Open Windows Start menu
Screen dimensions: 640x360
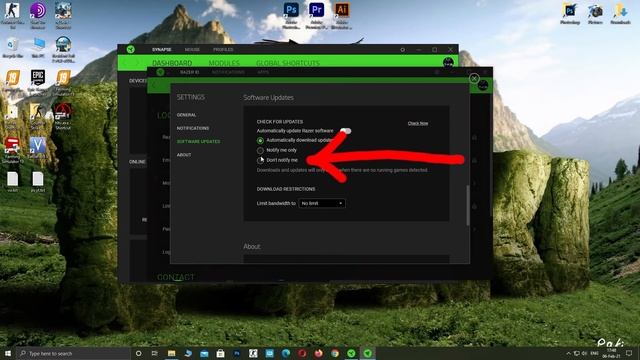pos(7,353)
